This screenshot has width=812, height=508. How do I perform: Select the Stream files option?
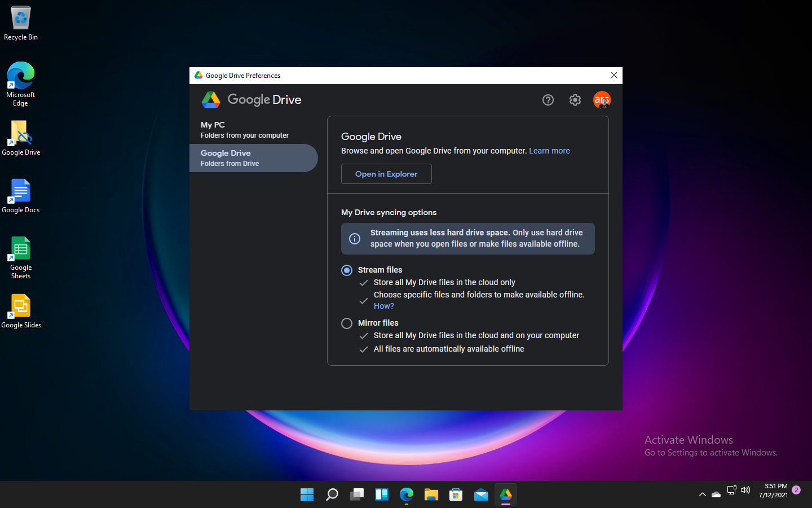346,270
